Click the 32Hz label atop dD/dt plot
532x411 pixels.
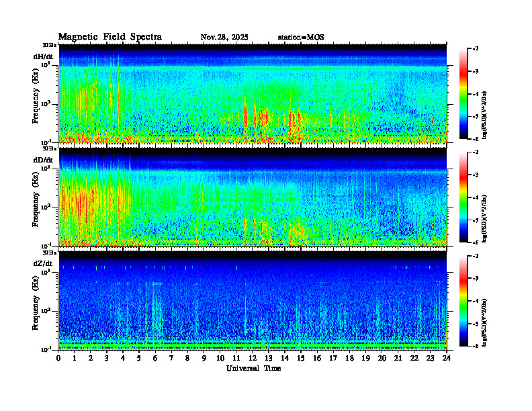pyautogui.click(x=50, y=148)
